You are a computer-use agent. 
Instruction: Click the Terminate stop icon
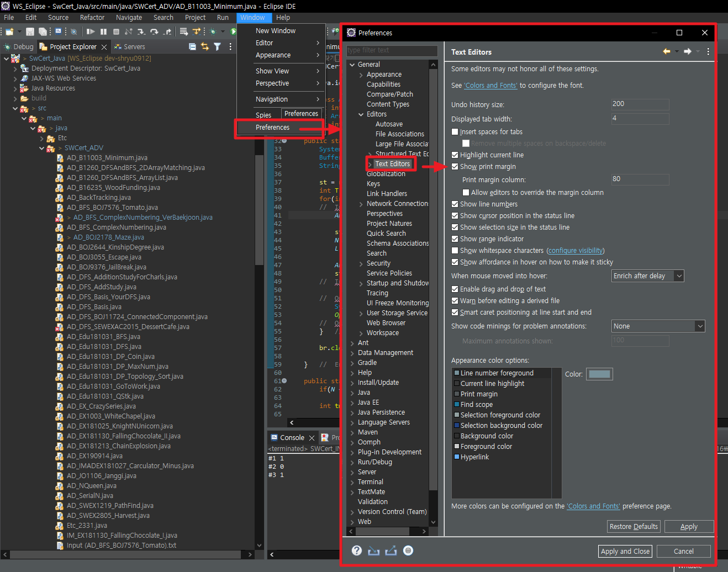pyautogui.click(x=116, y=31)
